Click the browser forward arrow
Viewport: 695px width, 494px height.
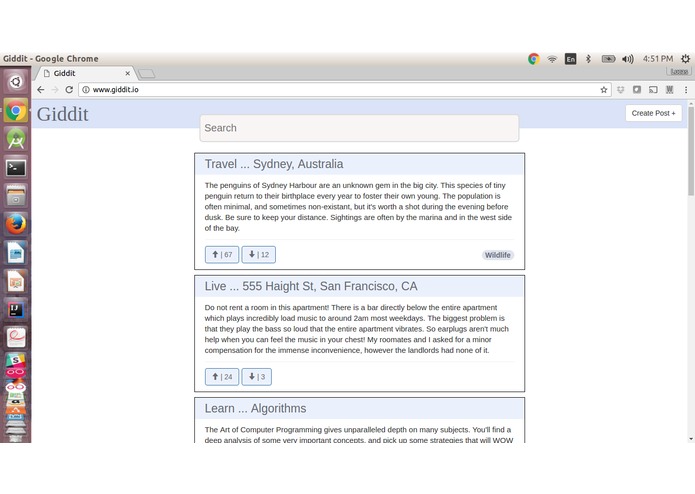55,89
